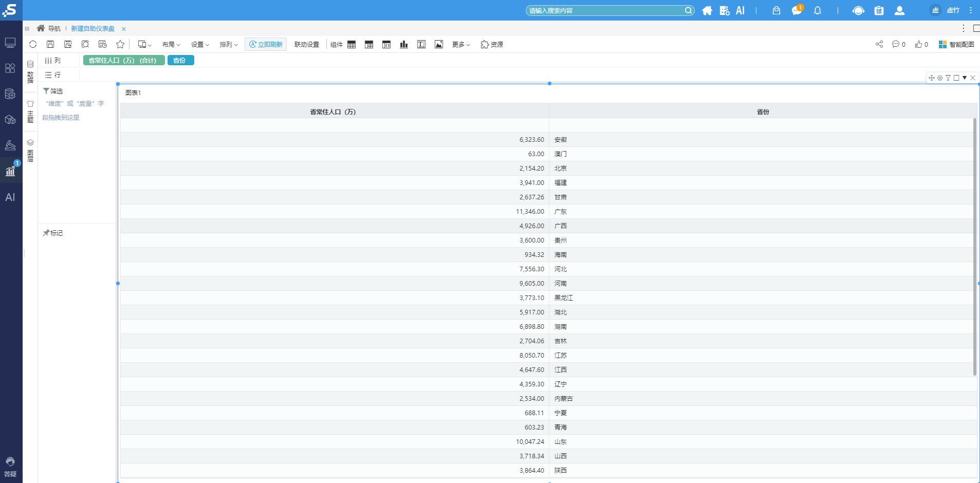Insert the free-form table component icon
Viewport: 980px width, 483px height.
coord(386,45)
